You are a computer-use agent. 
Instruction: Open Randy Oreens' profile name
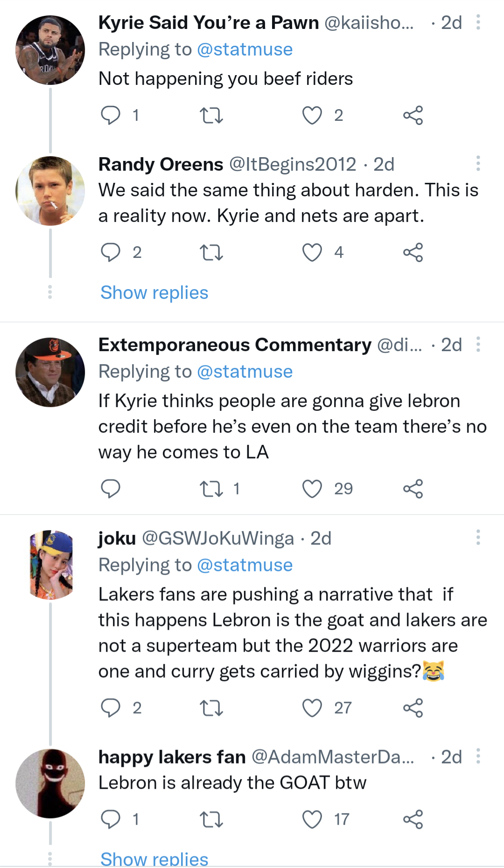[x=161, y=164]
